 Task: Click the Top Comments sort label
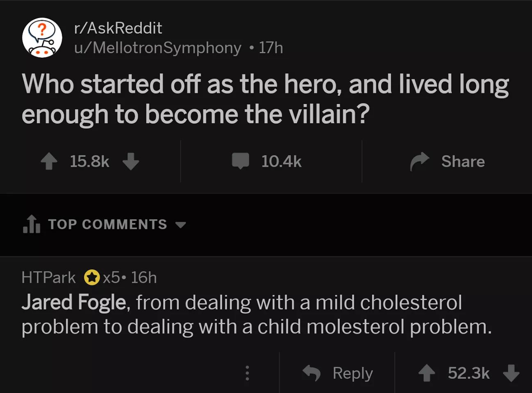pyautogui.click(x=108, y=224)
